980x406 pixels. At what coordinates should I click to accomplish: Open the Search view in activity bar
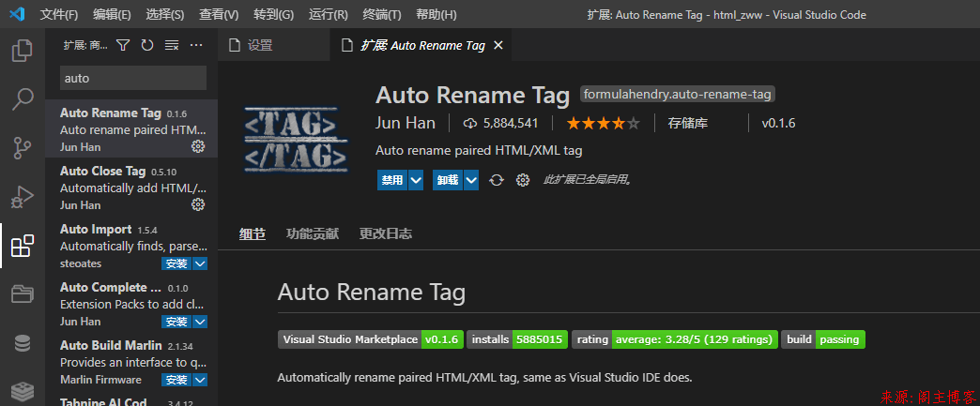[x=22, y=98]
